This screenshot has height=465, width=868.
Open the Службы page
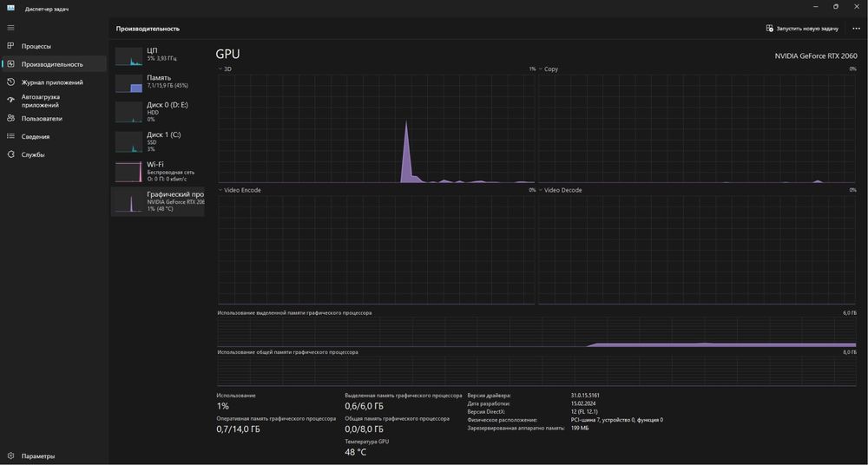point(54,154)
